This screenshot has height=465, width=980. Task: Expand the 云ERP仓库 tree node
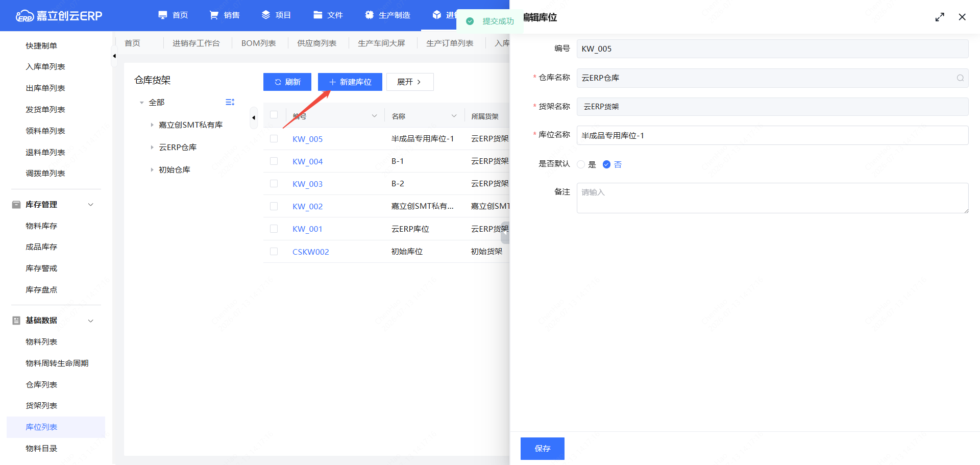pos(152,148)
